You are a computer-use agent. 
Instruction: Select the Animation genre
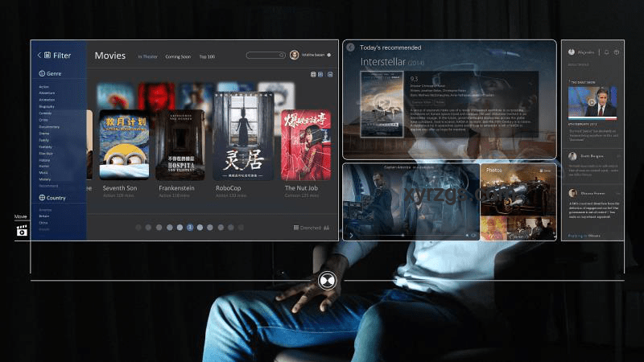click(x=47, y=100)
